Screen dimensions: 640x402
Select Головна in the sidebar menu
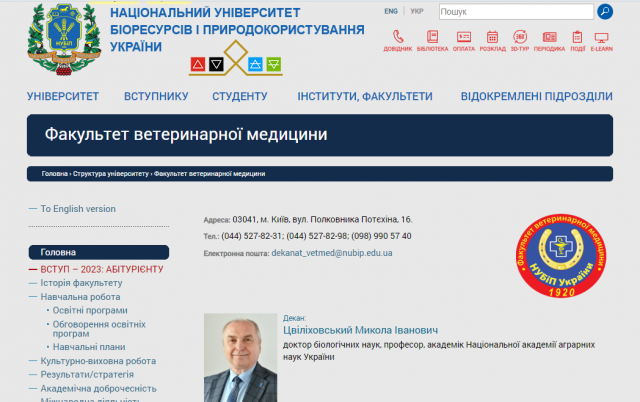[99, 252]
